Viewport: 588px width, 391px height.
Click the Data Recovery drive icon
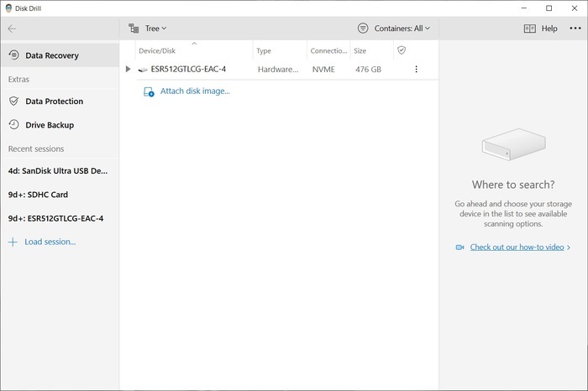pyautogui.click(x=14, y=55)
